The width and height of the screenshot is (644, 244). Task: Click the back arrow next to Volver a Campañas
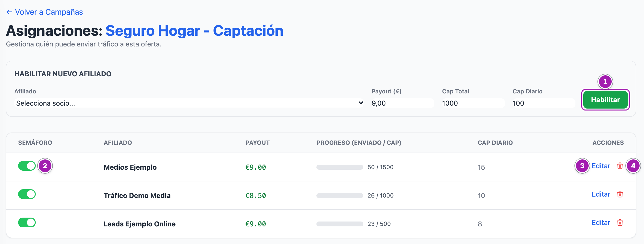point(9,12)
